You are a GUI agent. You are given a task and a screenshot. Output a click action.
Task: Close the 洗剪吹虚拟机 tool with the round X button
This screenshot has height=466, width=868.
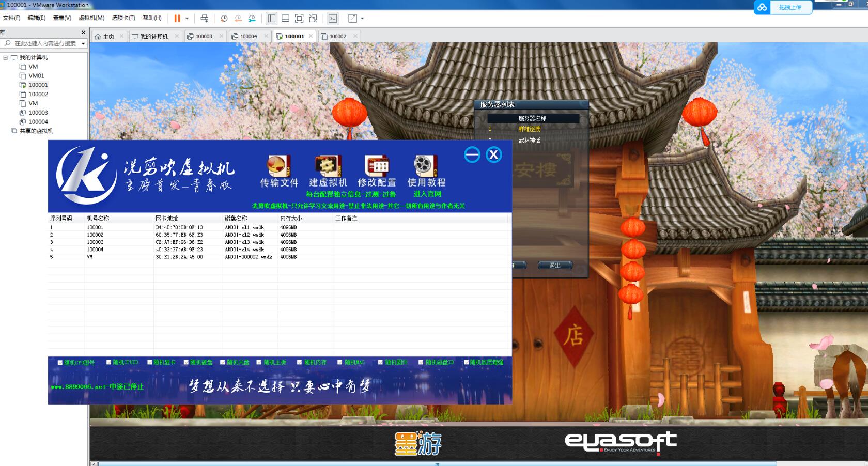[x=494, y=154]
